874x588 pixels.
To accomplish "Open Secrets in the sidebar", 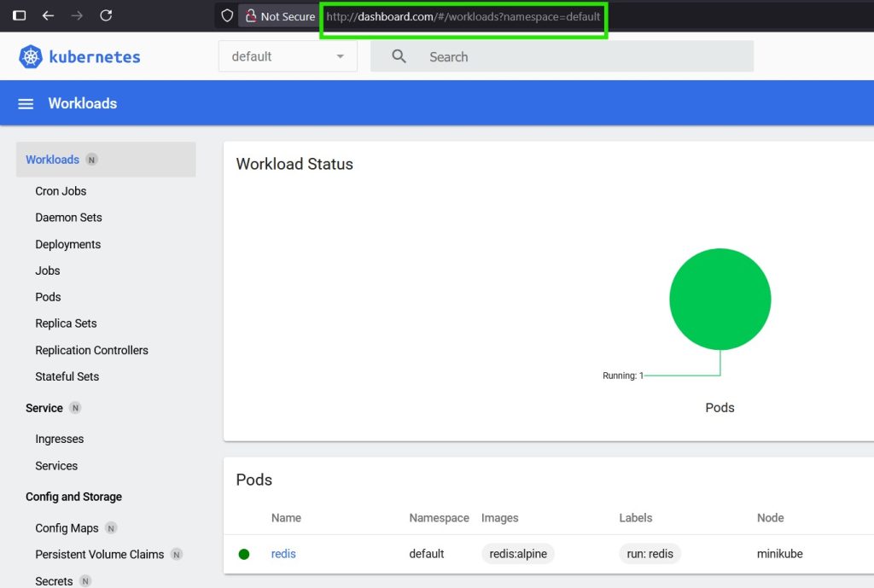I will pyautogui.click(x=54, y=581).
